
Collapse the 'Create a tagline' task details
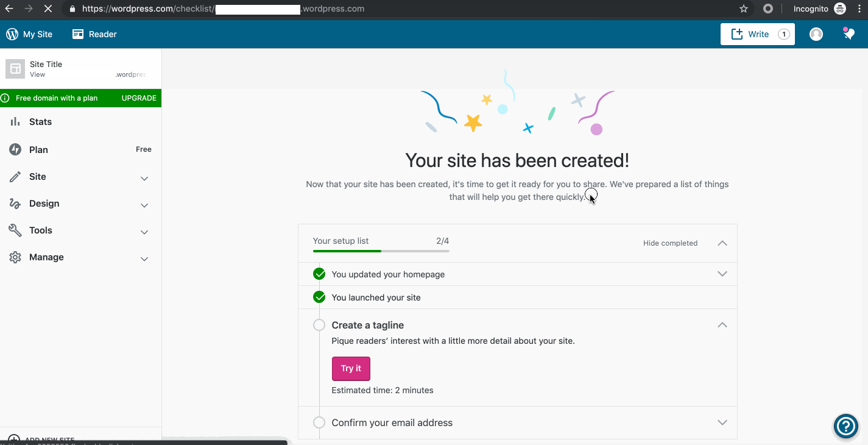tap(722, 325)
